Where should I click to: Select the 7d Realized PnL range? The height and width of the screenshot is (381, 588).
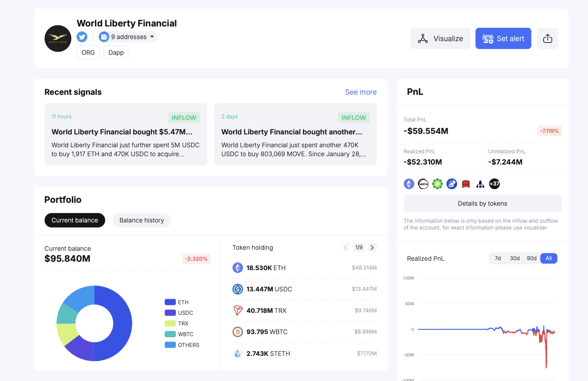[x=498, y=258]
